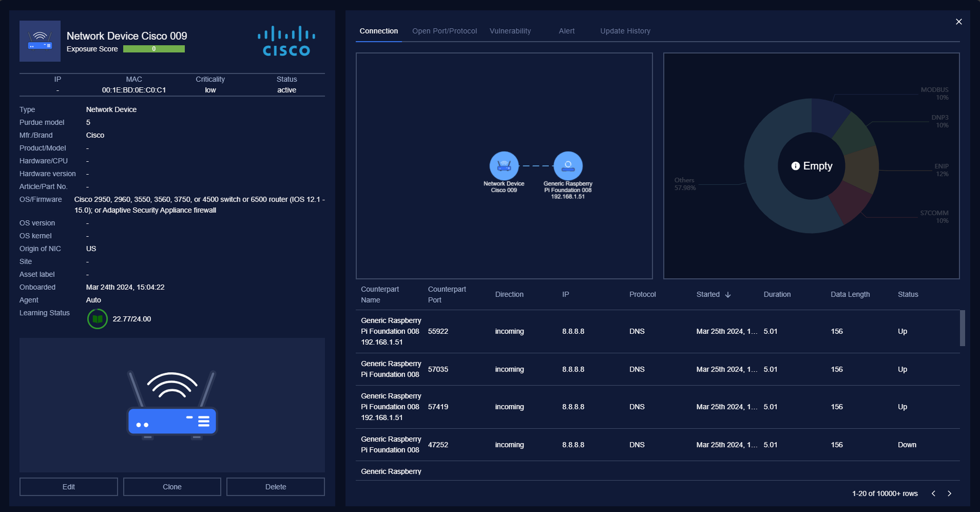Click the Direction column header
The width and height of the screenshot is (980, 512).
coord(509,294)
